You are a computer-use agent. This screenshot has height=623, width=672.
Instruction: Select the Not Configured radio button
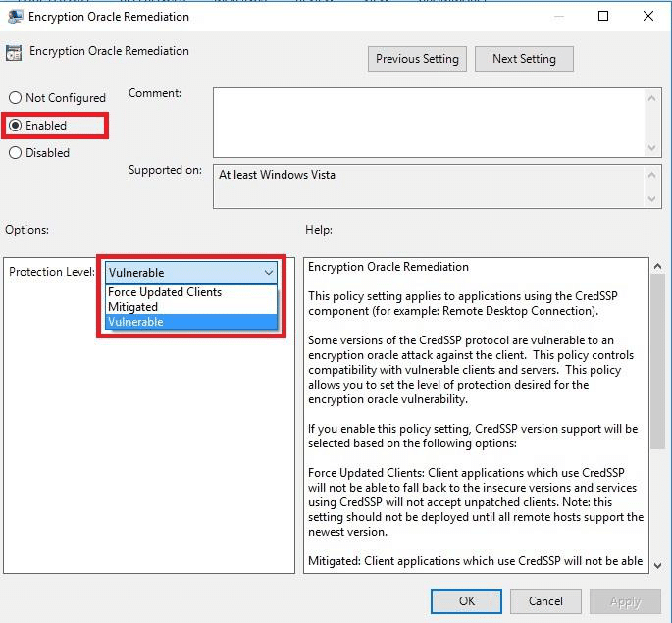(x=15, y=98)
